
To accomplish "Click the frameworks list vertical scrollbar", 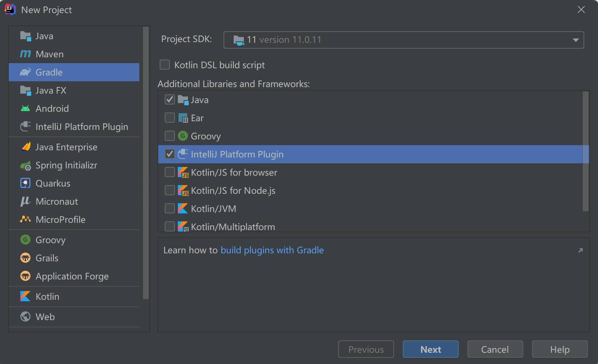I will (x=585, y=151).
